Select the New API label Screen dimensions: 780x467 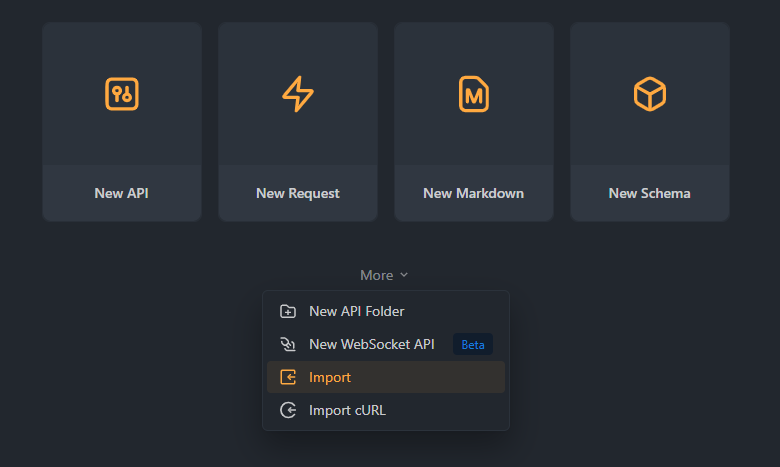point(121,193)
